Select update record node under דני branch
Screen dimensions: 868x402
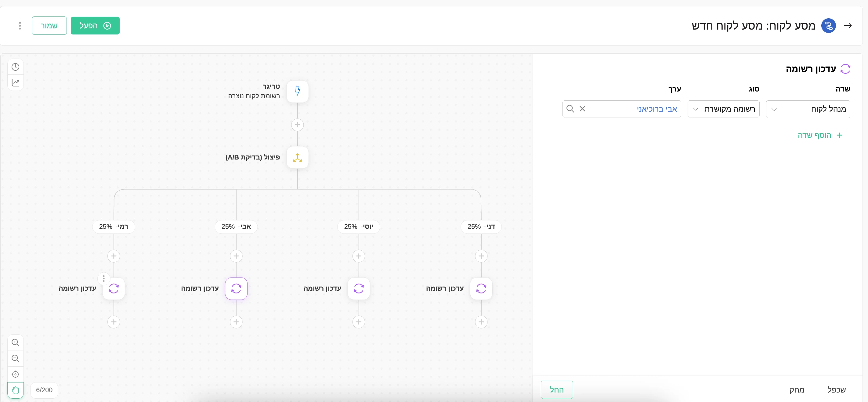click(x=481, y=289)
